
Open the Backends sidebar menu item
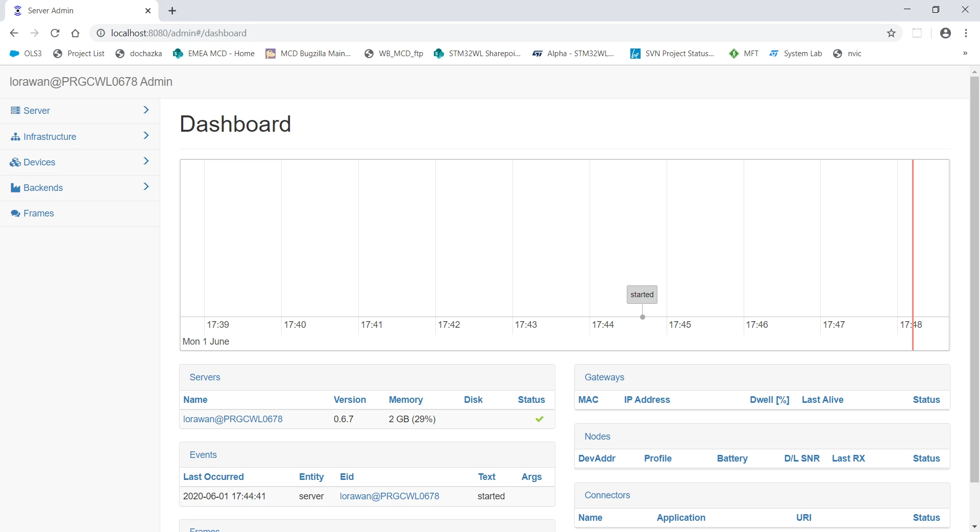point(80,188)
